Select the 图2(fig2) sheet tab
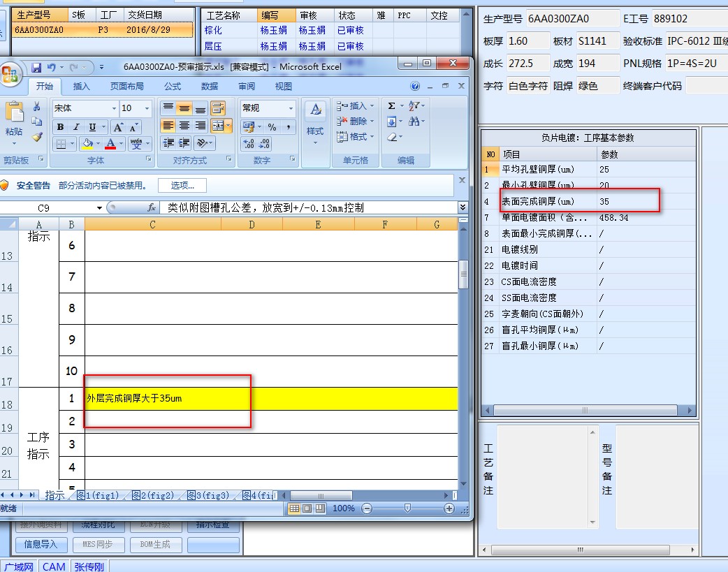Screen dimensions: 728x572 153,495
